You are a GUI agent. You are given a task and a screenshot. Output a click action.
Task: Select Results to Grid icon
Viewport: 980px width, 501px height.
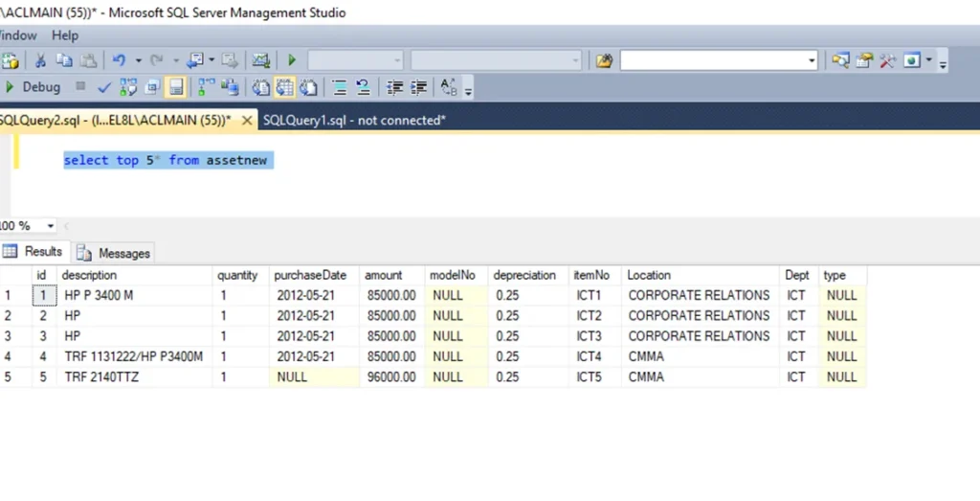click(284, 87)
